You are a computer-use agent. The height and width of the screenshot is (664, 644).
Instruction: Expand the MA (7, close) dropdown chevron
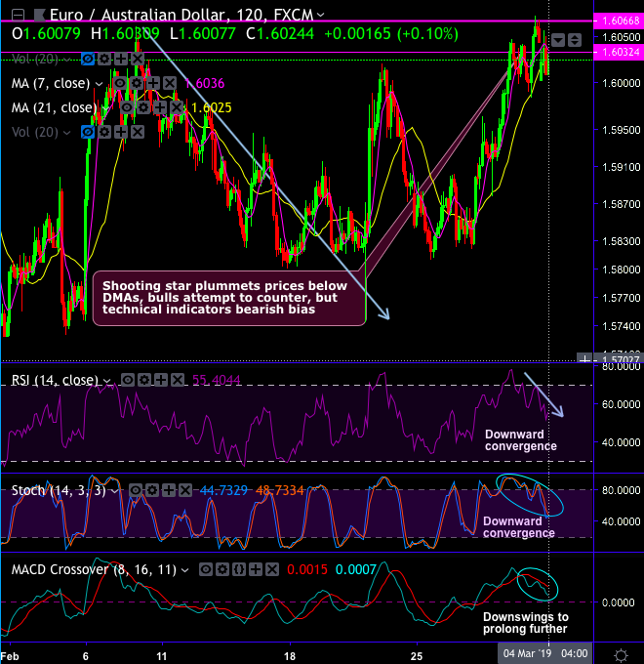click(99, 84)
